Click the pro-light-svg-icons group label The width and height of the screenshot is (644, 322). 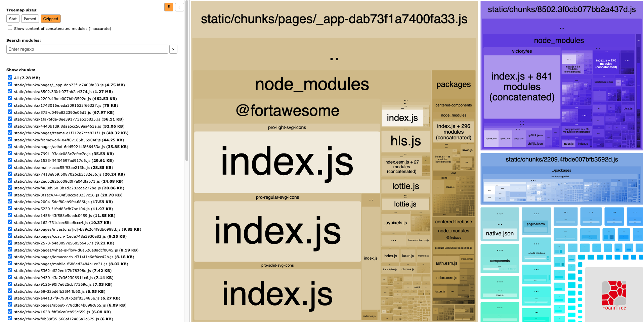click(x=287, y=128)
